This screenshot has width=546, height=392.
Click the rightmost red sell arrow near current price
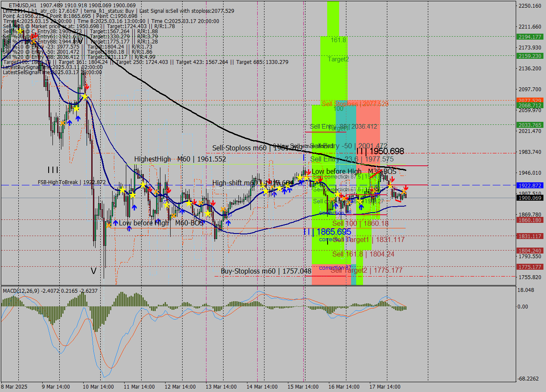[406, 187]
